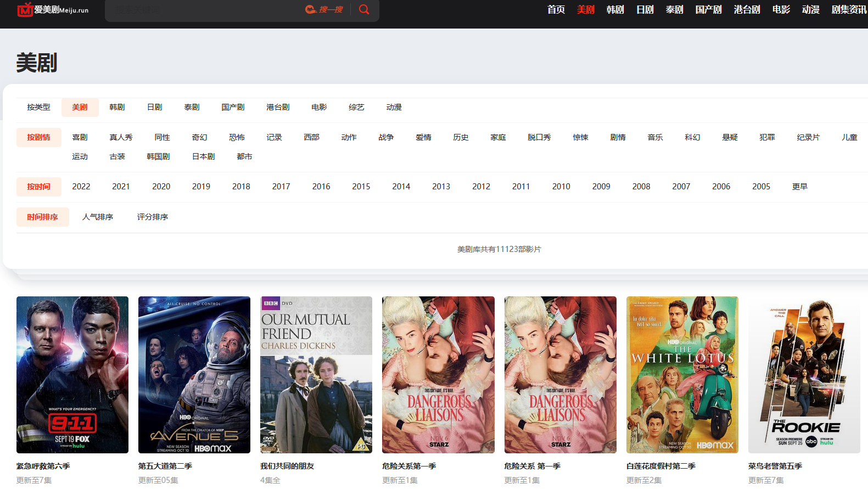Go to 电影 in top navigation

click(x=781, y=9)
